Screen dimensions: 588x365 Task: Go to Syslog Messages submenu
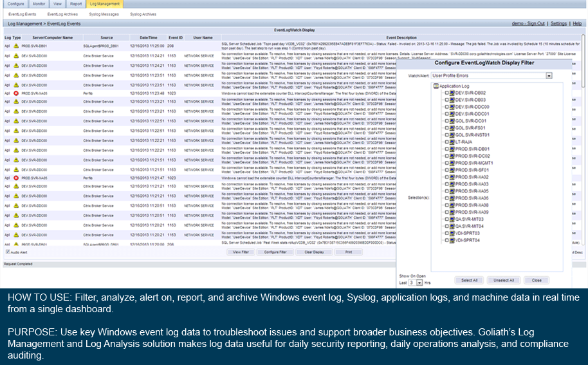point(104,14)
